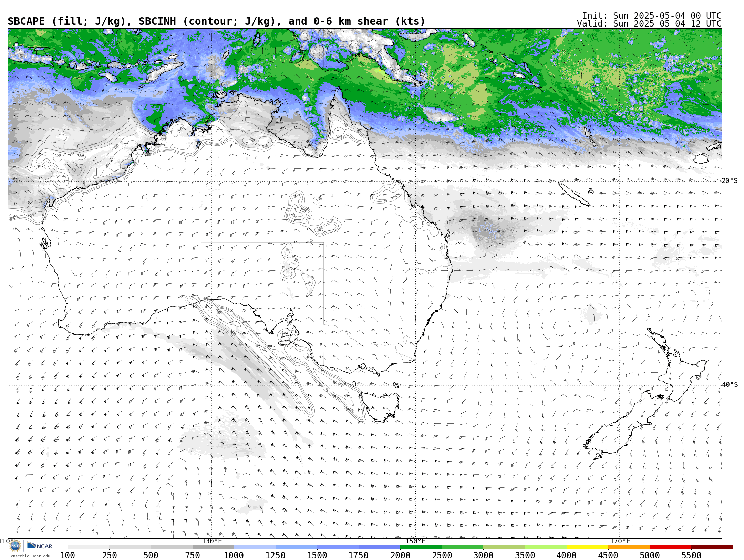Select the Valid: Sun 2025-05-04 12 UTC text

(x=649, y=24)
